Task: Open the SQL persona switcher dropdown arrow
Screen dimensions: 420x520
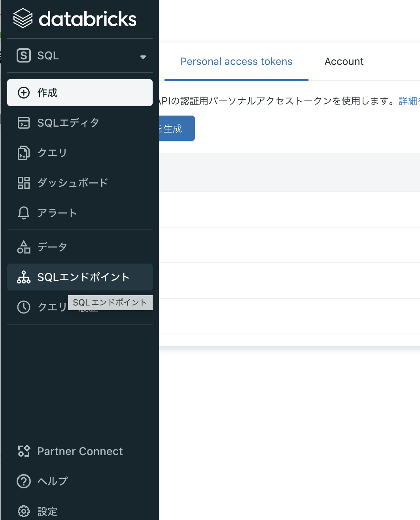Action: pyautogui.click(x=143, y=57)
